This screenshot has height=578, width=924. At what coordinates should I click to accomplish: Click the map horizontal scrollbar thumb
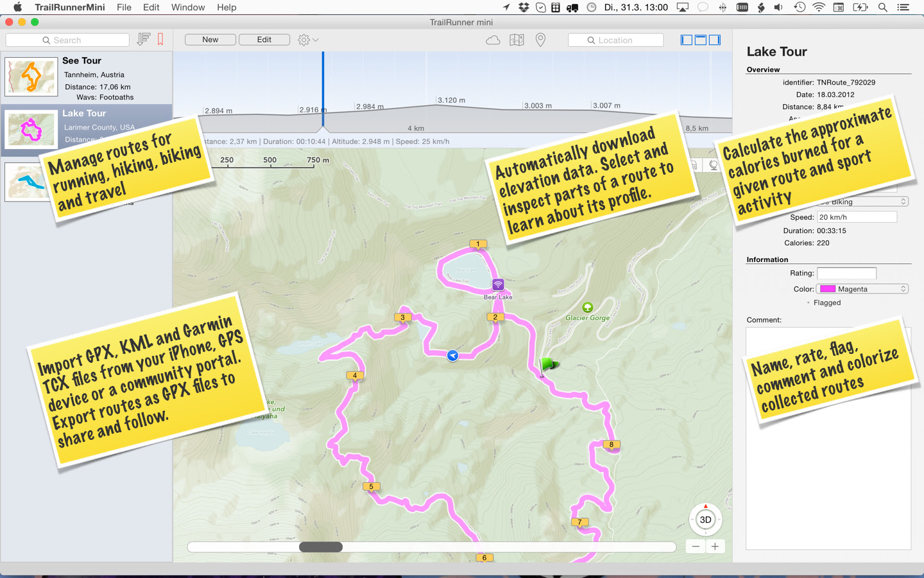point(321,547)
